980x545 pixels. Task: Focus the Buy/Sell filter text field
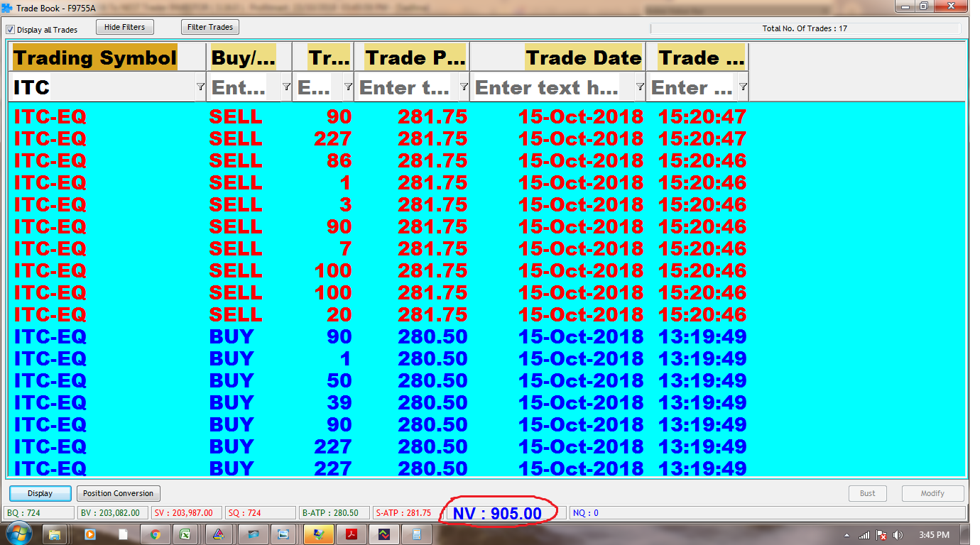(x=245, y=87)
